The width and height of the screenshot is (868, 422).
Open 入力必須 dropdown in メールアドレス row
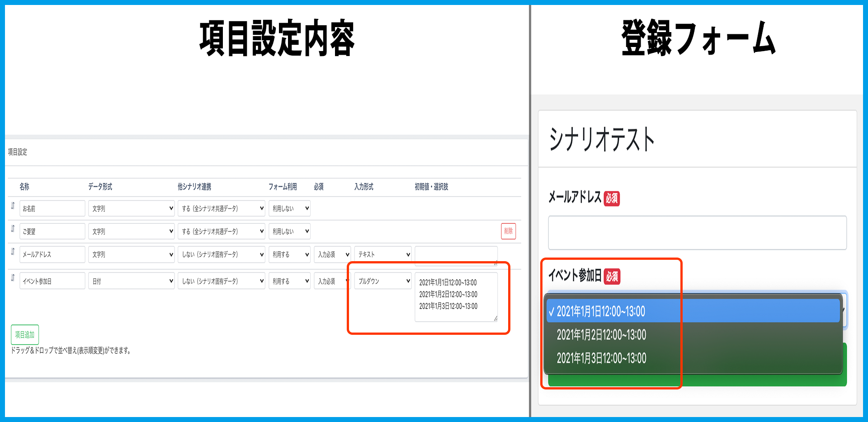(332, 254)
